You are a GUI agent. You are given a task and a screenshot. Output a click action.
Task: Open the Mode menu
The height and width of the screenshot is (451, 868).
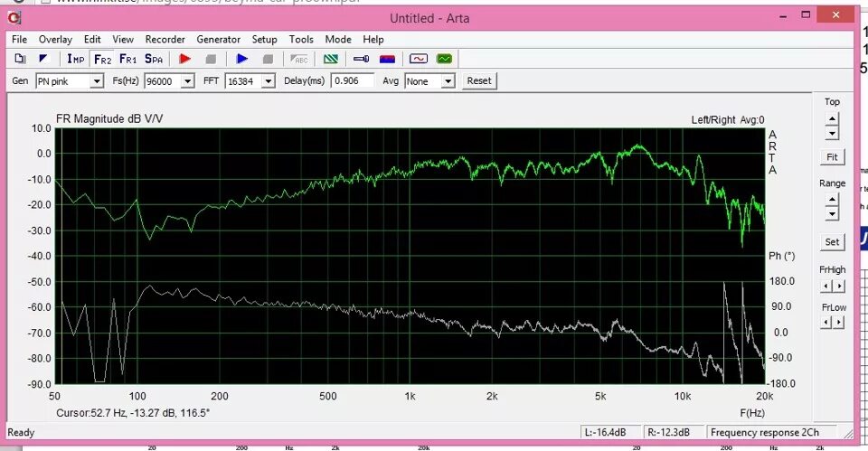tap(337, 39)
